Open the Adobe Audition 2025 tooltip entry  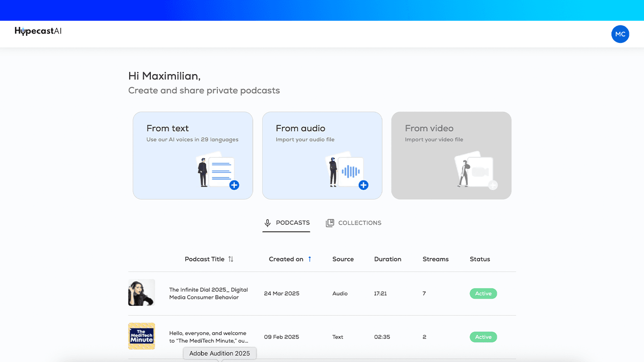point(219,353)
